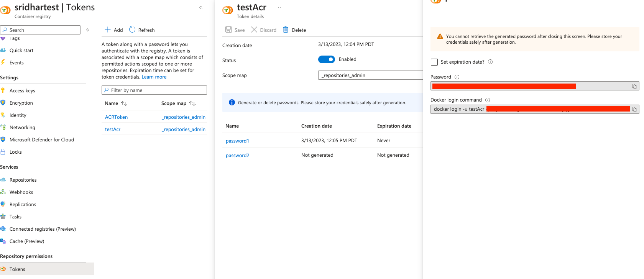This screenshot has width=644, height=279.
Task: Open the ACRToken token entry
Action: [x=116, y=117]
